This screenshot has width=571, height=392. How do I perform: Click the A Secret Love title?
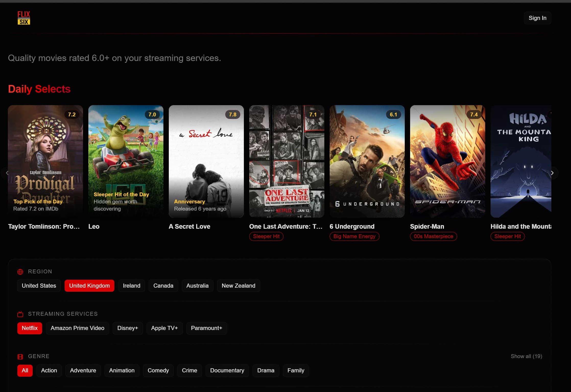(189, 226)
